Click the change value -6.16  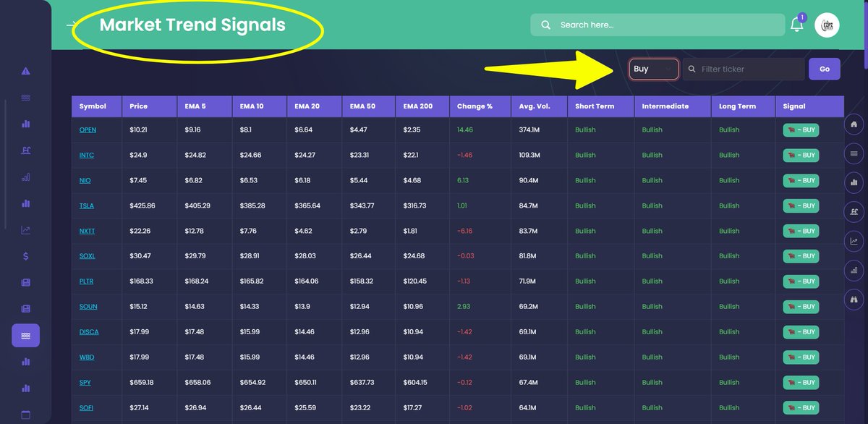[464, 232]
